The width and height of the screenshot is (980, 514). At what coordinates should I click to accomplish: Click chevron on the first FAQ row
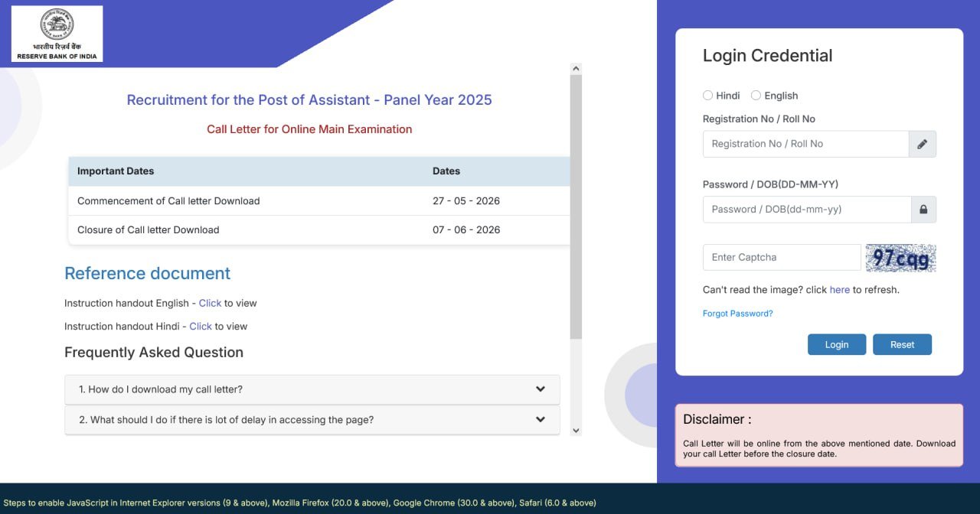pyautogui.click(x=541, y=389)
